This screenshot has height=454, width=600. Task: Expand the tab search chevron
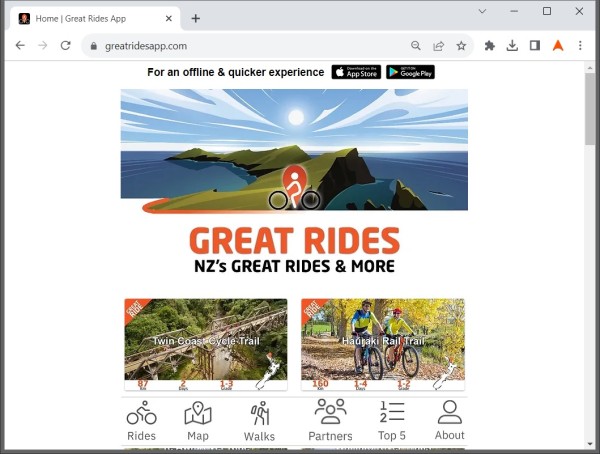483,11
